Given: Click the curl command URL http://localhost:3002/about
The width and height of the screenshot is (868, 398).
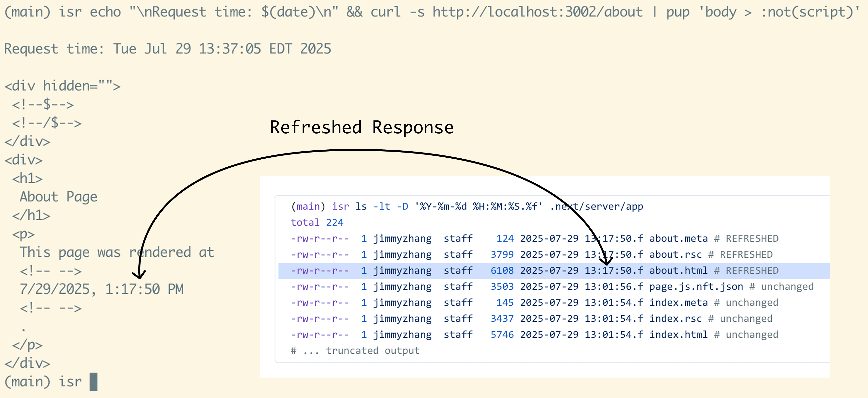Looking at the screenshot, I should point(538,12).
